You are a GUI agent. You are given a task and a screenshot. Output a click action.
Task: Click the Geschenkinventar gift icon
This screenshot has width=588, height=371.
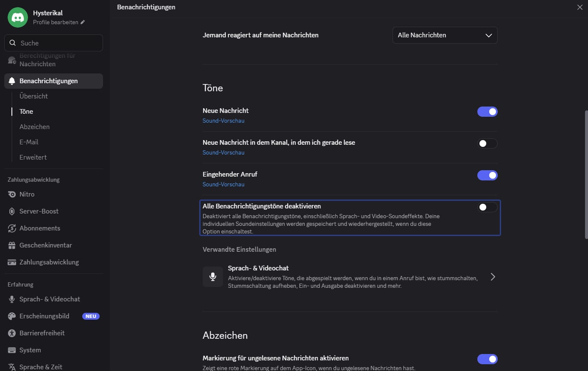pos(12,245)
